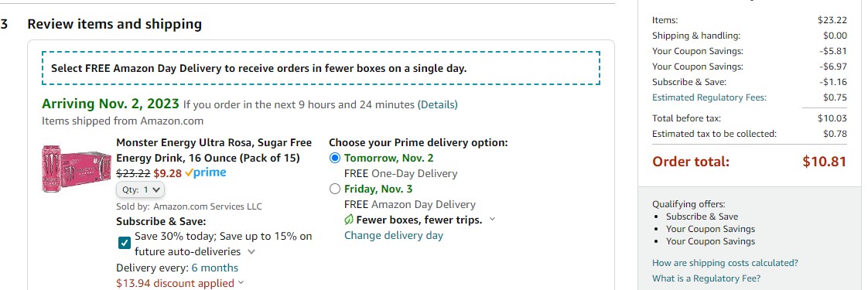Open What is a Regulatory Fee link

(x=706, y=278)
